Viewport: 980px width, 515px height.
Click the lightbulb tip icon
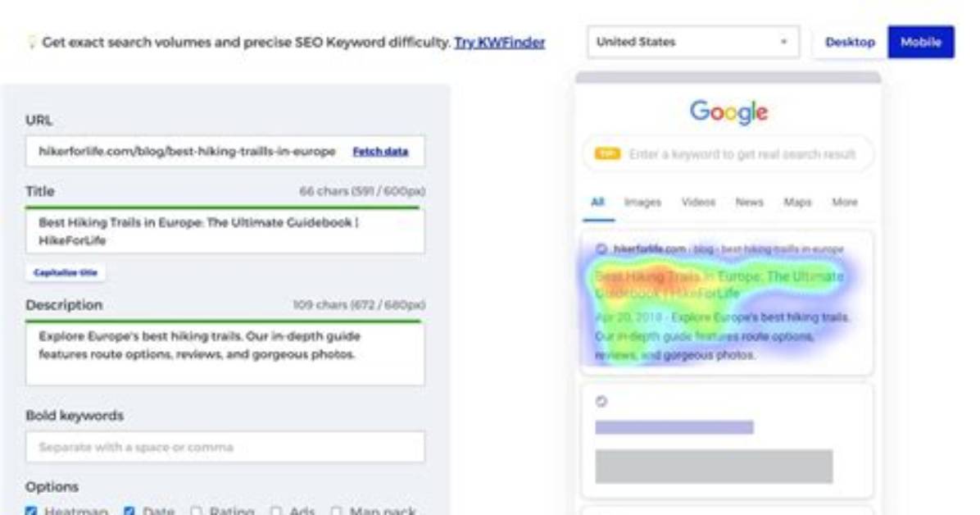tap(31, 43)
